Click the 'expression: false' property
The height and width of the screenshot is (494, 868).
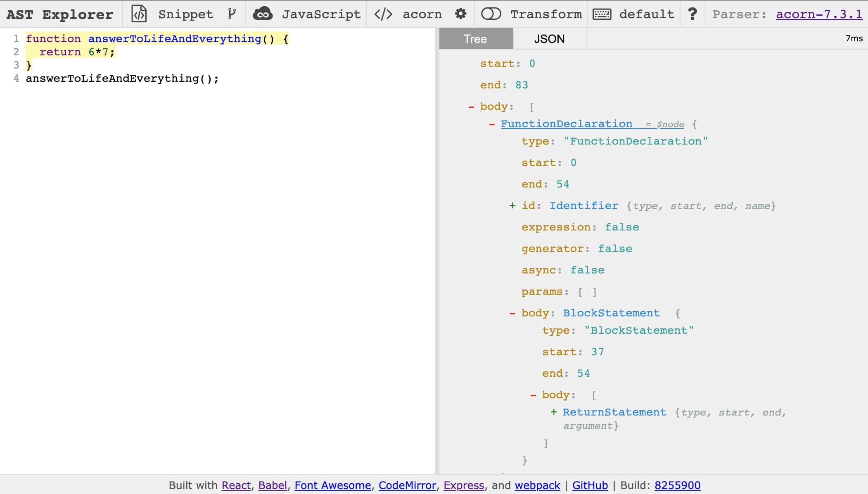coord(580,227)
